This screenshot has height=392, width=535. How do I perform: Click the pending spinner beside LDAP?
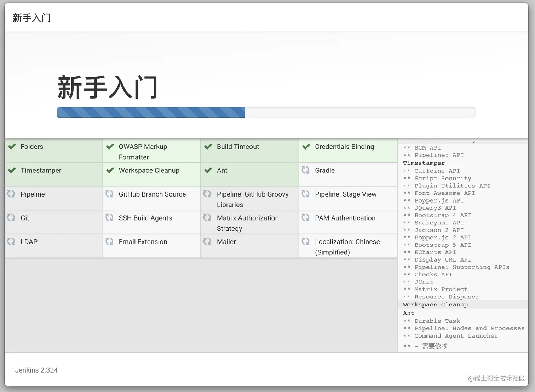[x=11, y=241]
